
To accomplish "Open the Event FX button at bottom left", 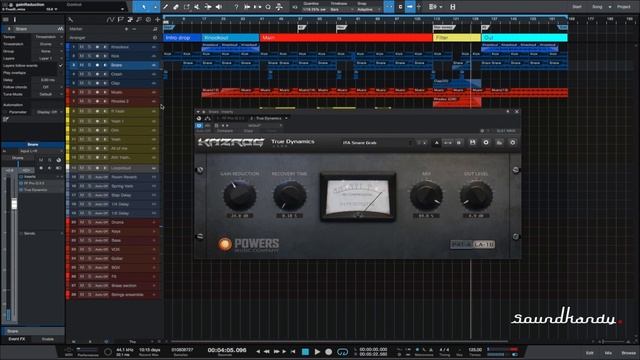I will coord(16,339).
